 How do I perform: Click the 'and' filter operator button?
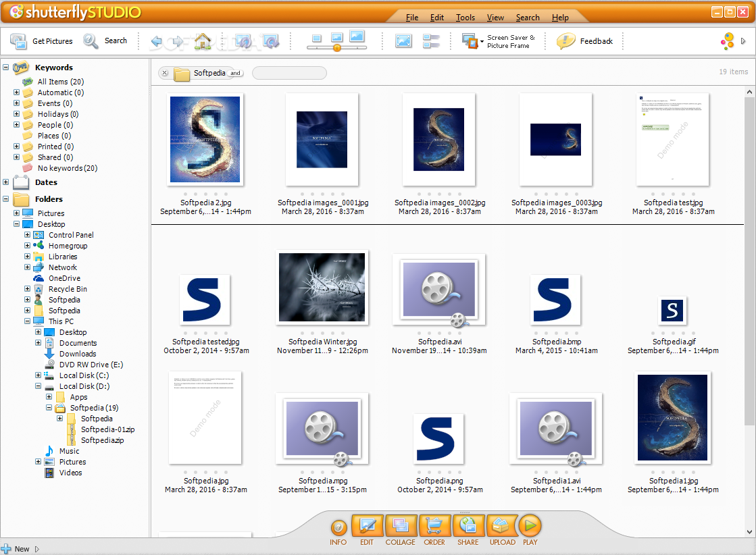click(235, 73)
